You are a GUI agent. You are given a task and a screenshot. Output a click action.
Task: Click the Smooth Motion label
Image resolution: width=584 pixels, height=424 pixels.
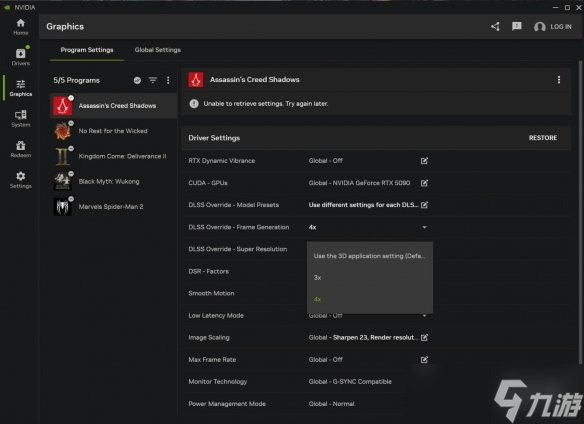point(211,293)
